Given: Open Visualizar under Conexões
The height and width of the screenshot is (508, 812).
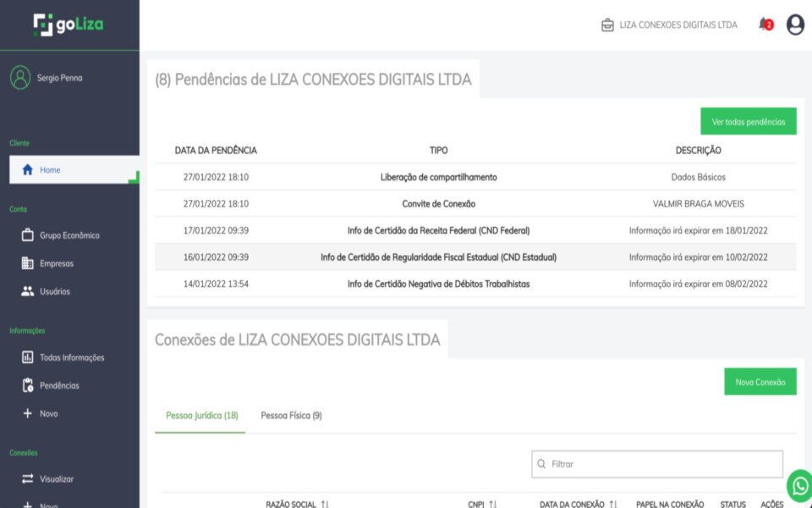Looking at the screenshot, I should (57, 479).
